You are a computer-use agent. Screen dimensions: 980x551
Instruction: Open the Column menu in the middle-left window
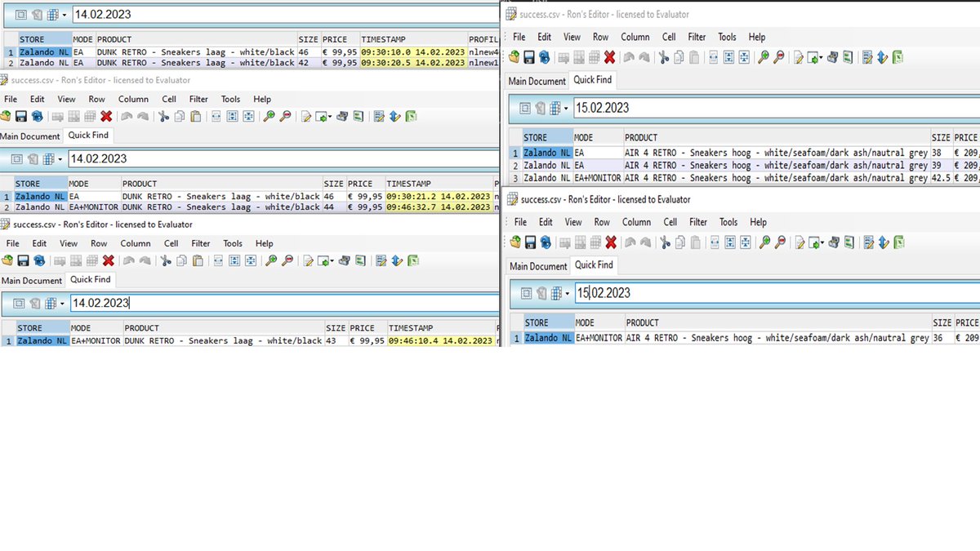tap(133, 100)
